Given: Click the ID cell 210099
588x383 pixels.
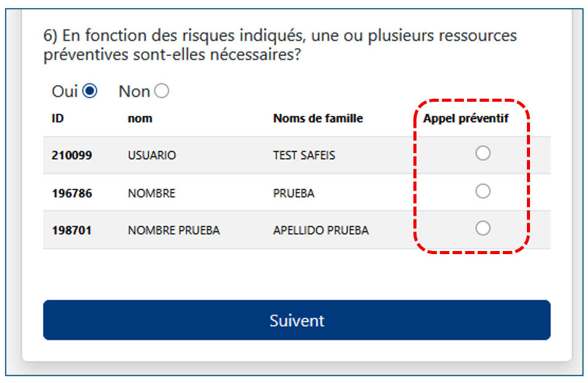Looking at the screenshot, I should click(x=72, y=155).
